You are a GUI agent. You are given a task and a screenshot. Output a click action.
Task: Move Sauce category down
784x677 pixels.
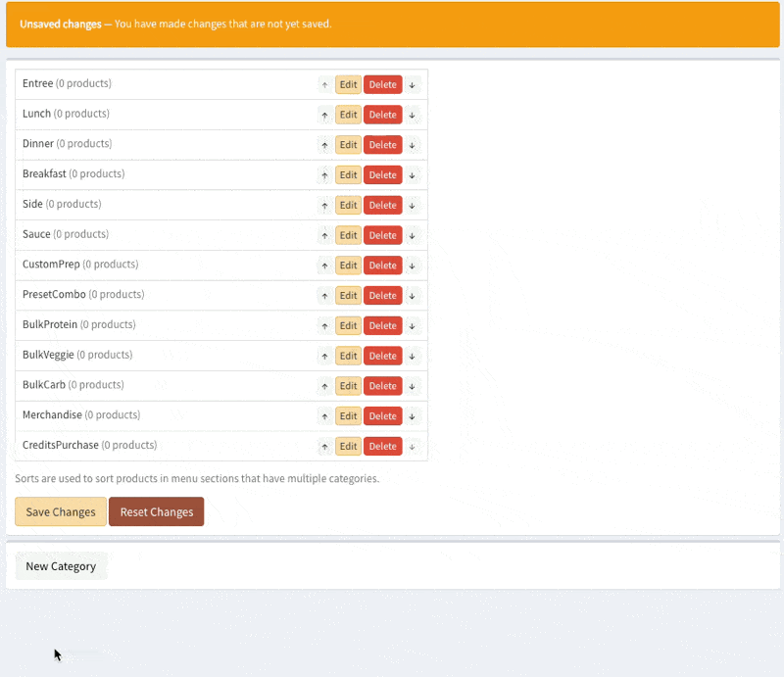coord(412,235)
